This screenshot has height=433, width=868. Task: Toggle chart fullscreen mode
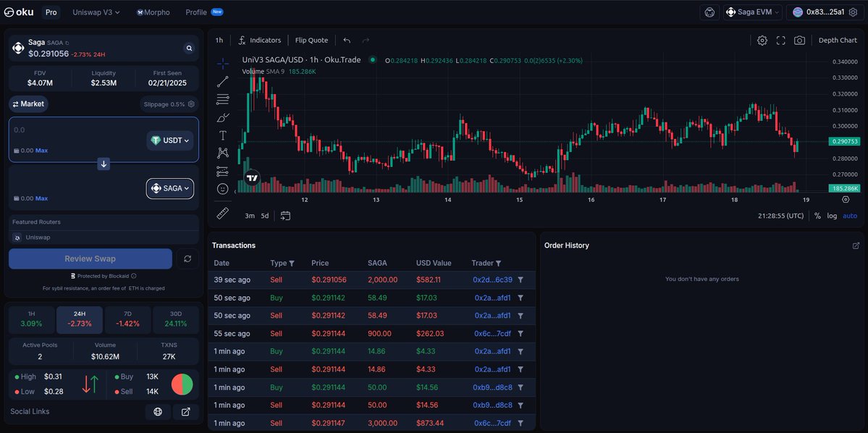point(781,41)
